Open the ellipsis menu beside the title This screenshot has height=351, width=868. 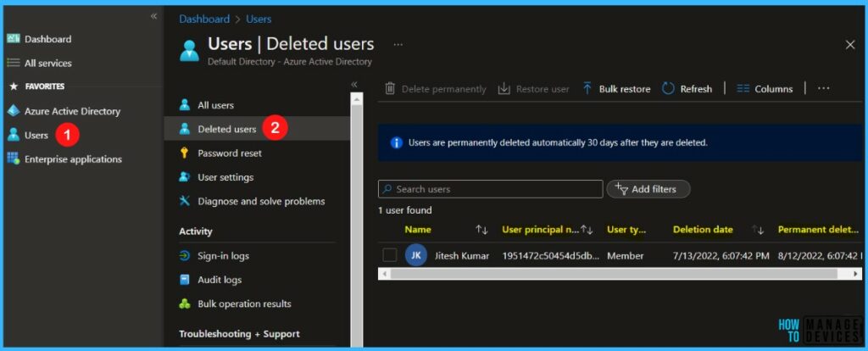[398, 45]
